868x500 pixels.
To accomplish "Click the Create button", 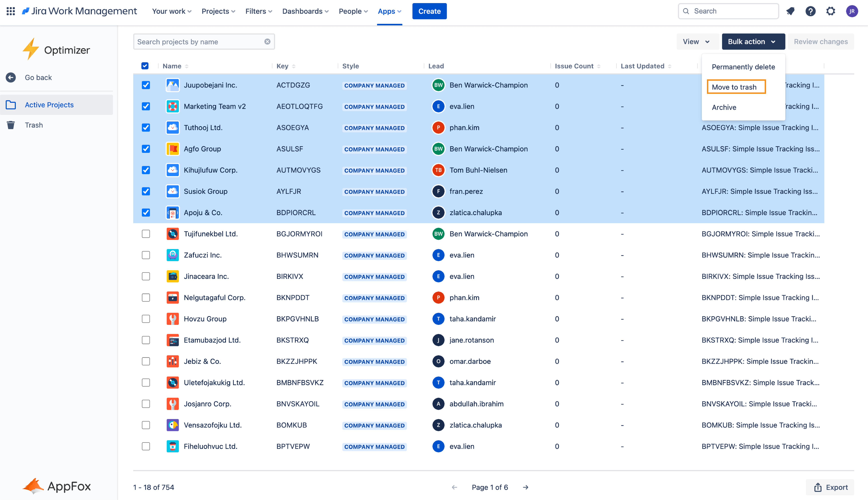I will pos(429,11).
